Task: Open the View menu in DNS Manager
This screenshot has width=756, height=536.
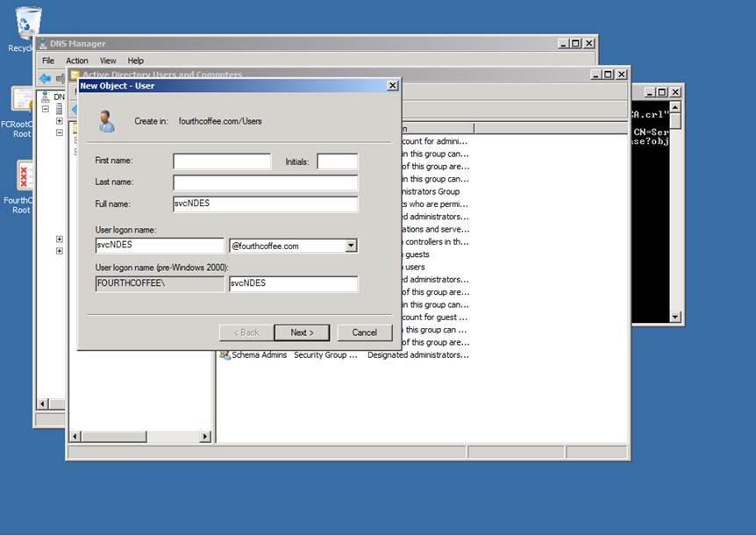Action: (108, 61)
